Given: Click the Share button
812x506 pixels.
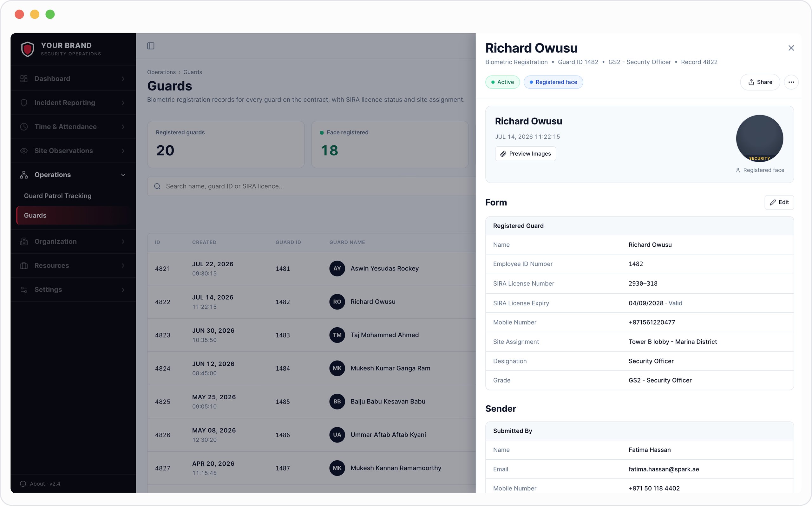Looking at the screenshot, I should click(760, 82).
